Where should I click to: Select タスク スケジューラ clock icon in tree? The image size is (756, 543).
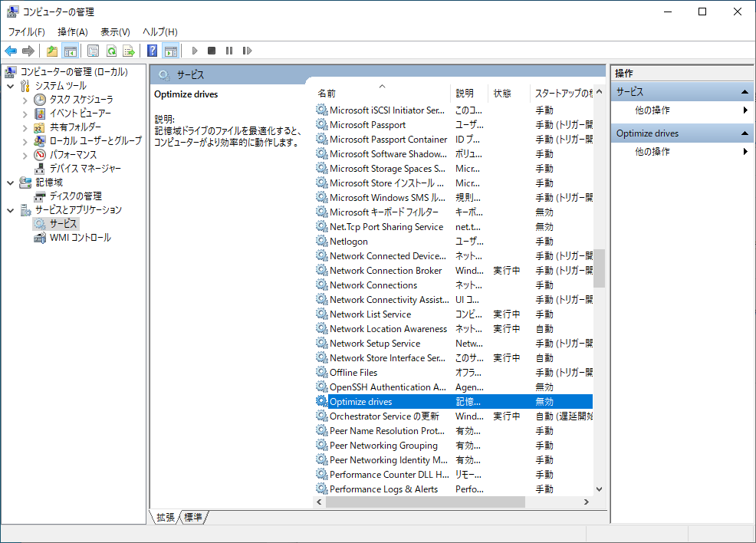click(40, 100)
